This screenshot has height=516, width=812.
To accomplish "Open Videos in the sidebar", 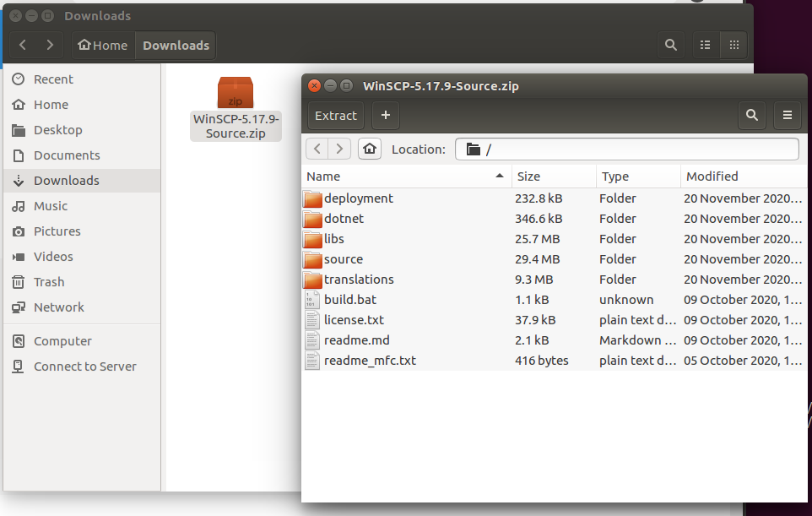I will pyautogui.click(x=83, y=257).
